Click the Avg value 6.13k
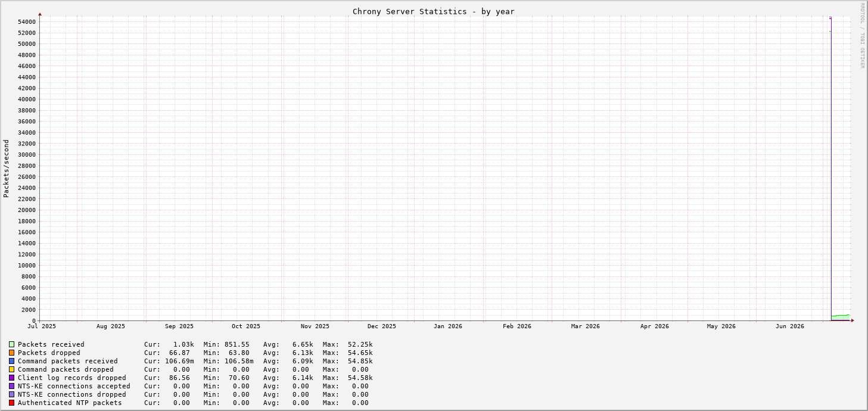 (303, 353)
